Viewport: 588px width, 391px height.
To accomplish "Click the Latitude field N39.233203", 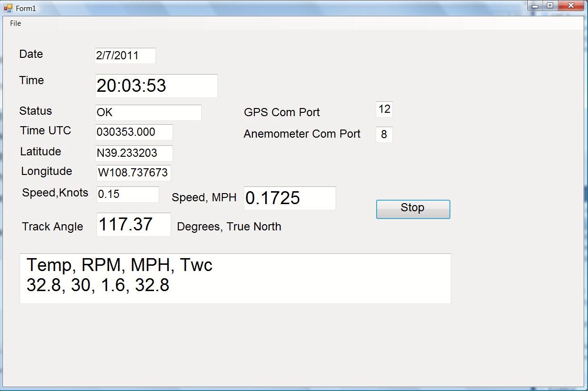I will [x=134, y=153].
